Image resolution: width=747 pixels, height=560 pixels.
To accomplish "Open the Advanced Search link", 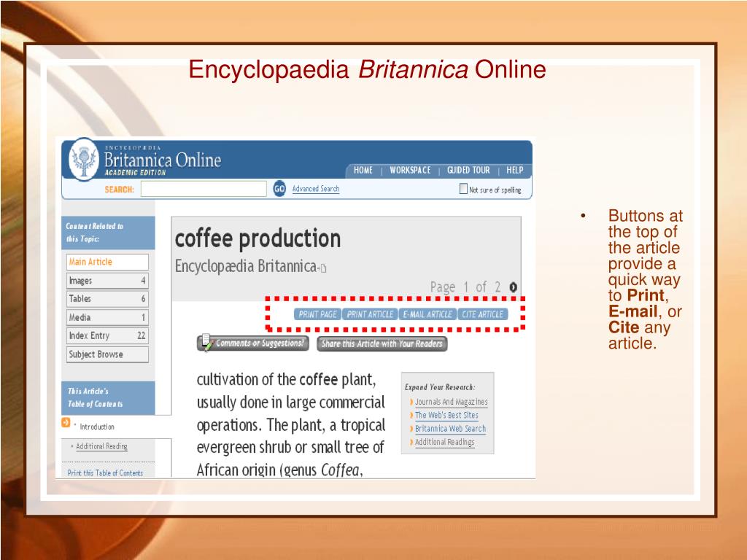I will point(316,189).
